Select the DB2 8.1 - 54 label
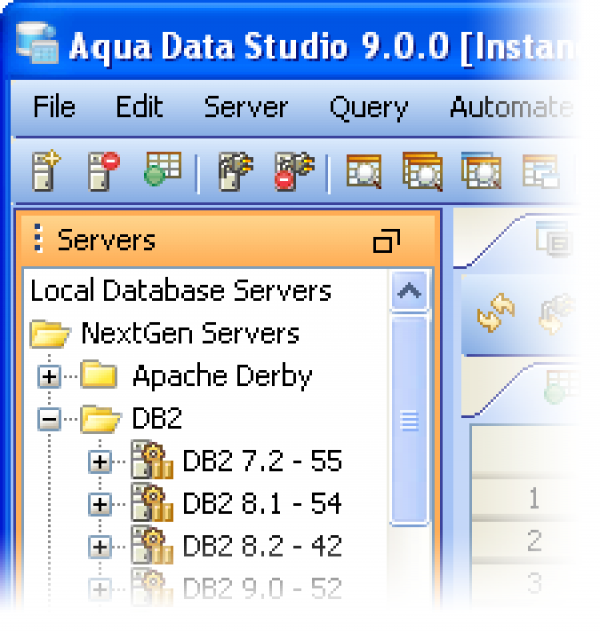 tap(262, 503)
